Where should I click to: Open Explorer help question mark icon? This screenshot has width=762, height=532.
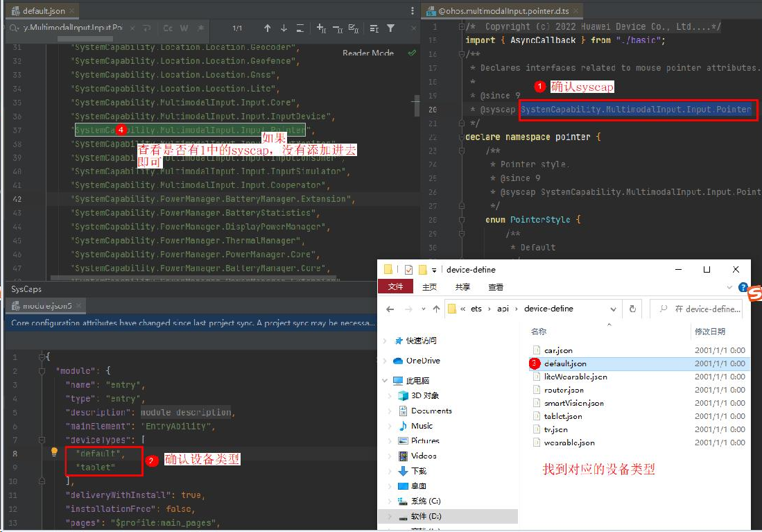tap(743, 287)
